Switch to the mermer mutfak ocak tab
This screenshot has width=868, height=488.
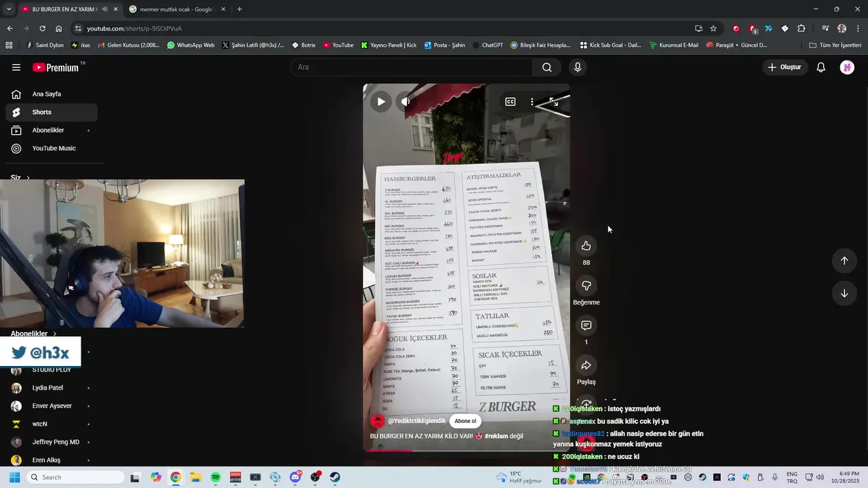177,9
